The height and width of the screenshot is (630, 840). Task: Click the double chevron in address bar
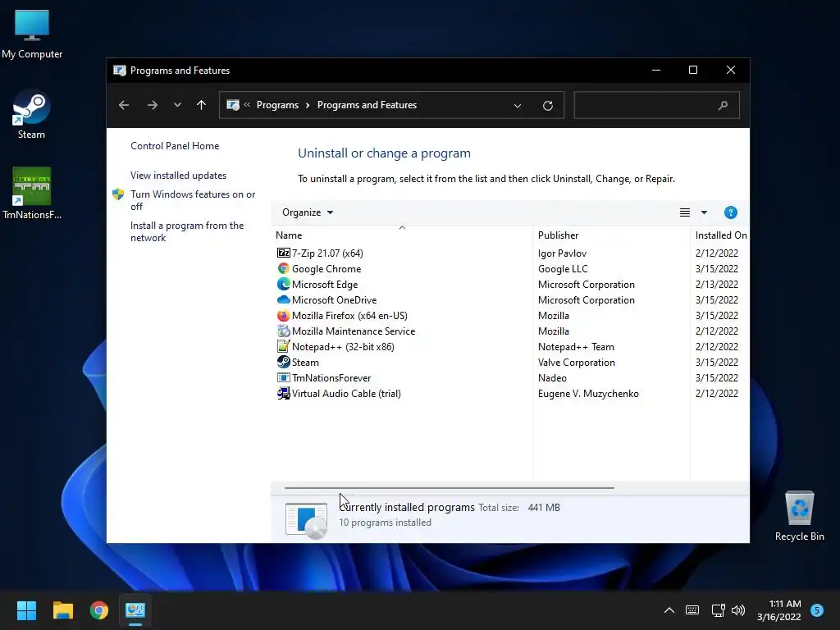coord(247,105)
